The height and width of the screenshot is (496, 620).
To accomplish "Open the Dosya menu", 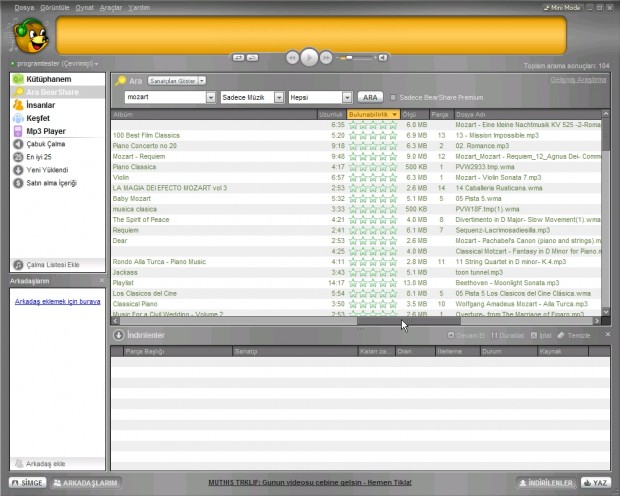I will (x=24, y=8).
